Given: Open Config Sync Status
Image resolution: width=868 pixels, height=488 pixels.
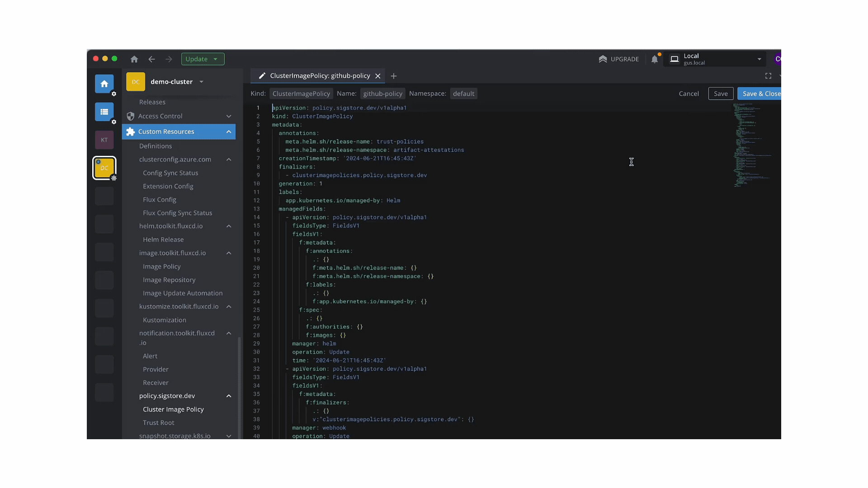Looking at the screenshot, I should [170, 173].
